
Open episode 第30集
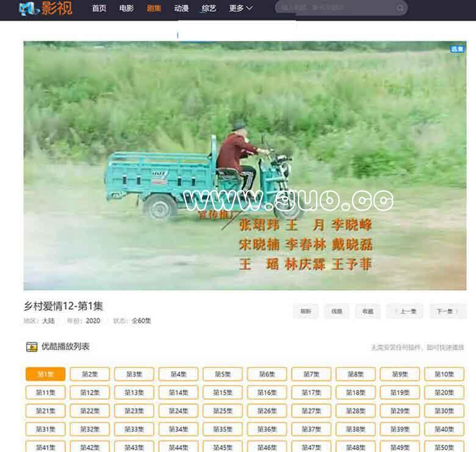[444, 410]
